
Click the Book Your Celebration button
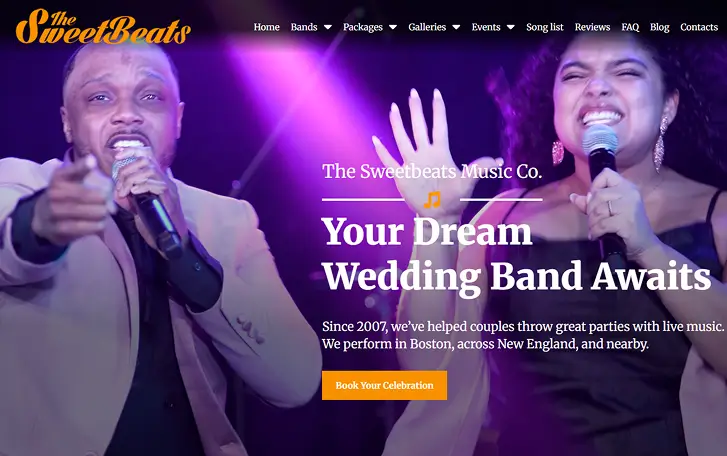click(x=384, y=385)
